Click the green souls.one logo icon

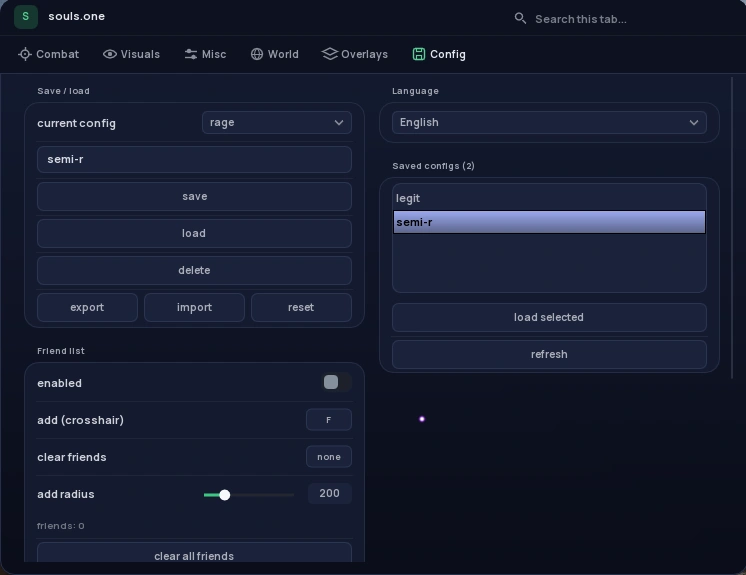click(26, 16)
